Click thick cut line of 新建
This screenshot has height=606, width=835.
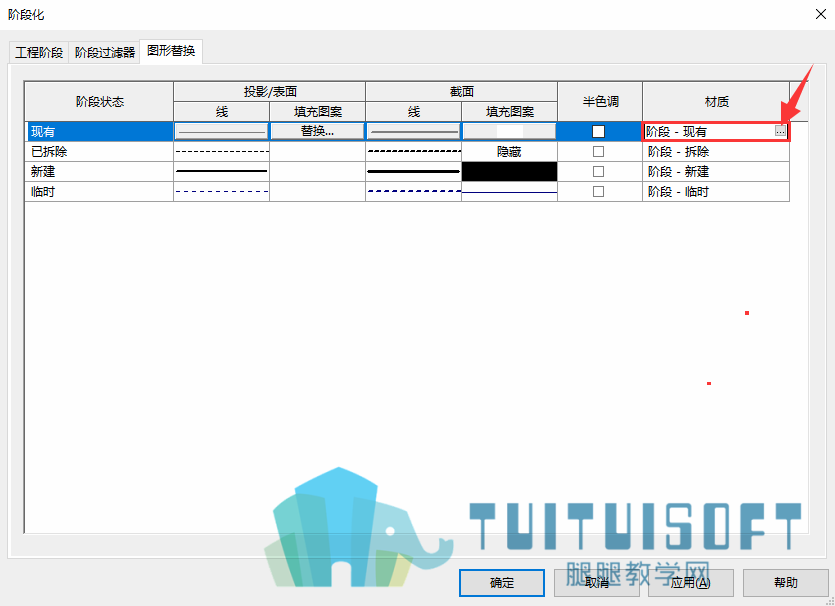[x=414, y=171]
